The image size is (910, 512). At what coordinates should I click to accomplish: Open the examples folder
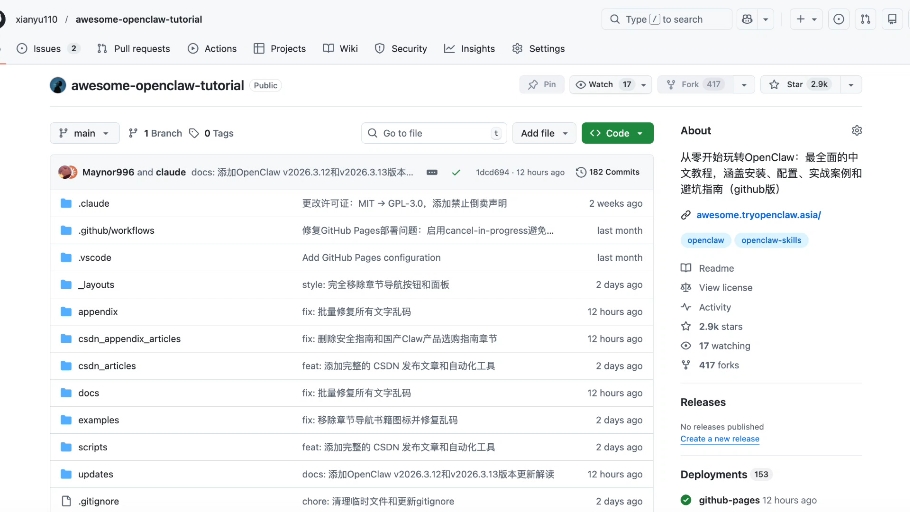coord(99,420)
